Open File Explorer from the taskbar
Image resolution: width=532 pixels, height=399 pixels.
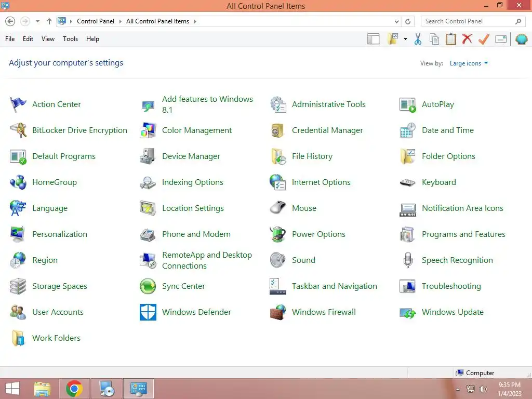pos(43,389)
